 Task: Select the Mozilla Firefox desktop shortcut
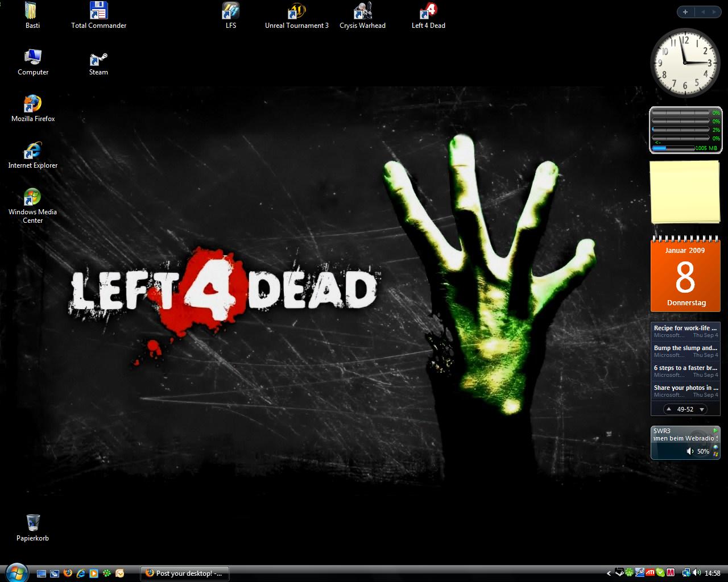coord(33,109)
